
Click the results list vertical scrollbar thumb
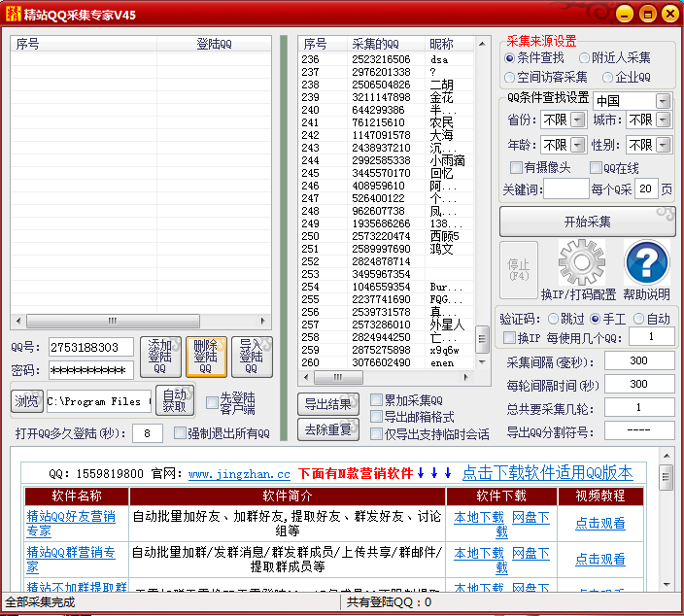482,338
